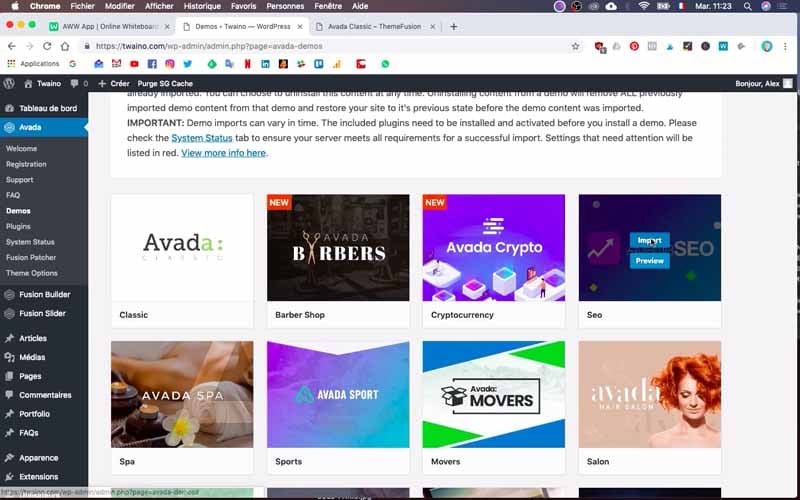Viewport: 800px width, 500px height.
Task: Click the browser back arrow
Action: (12, 46)
